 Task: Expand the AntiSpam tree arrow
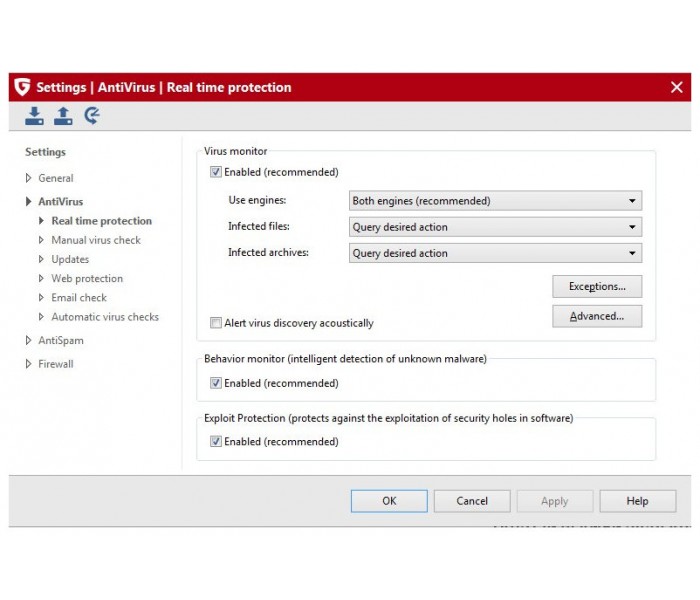(x=29, y=340)
